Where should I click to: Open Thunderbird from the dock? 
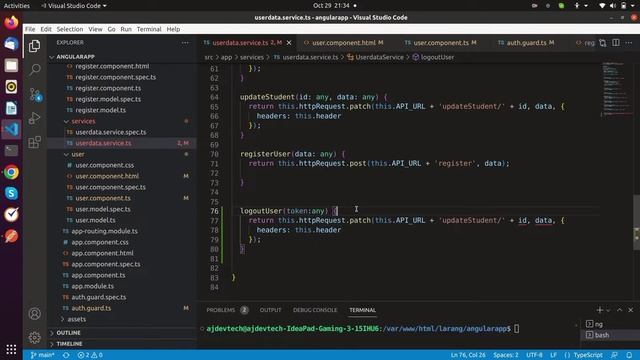[x=11, y=44]
